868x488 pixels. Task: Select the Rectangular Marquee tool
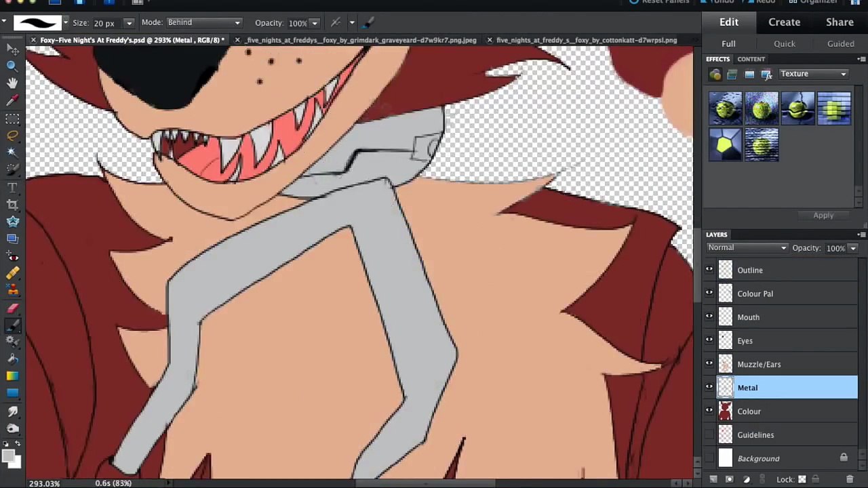click(12, 118)
